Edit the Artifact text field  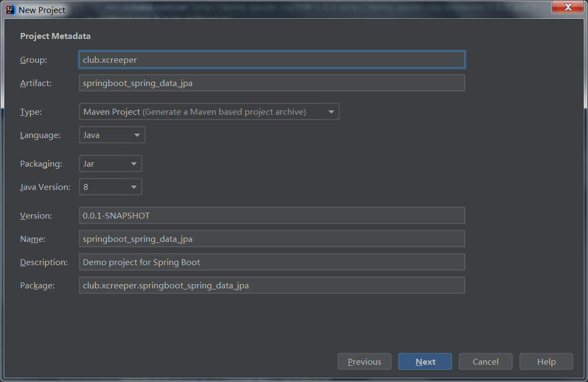272,83
